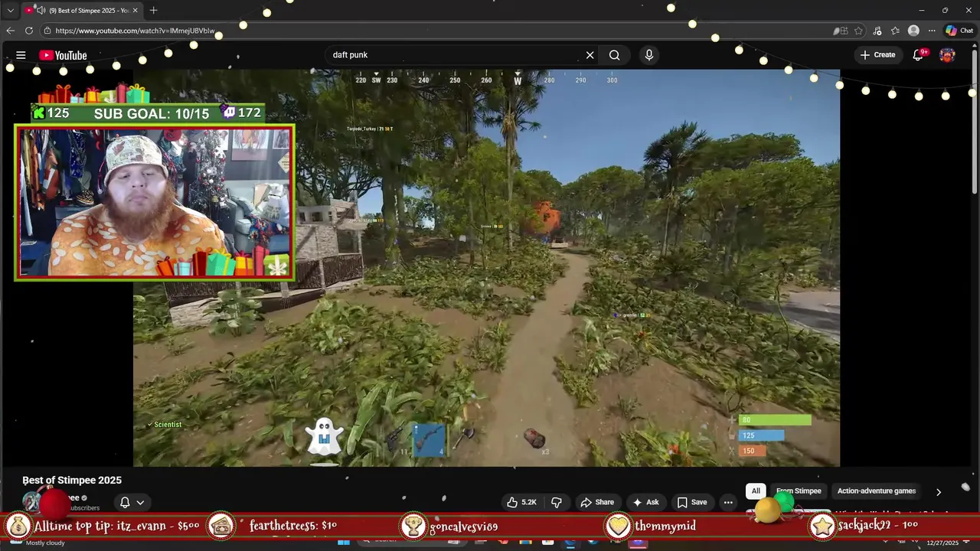This screenshot has width=980, height=551.
Task: Focus the search field containing daft punk
Action: 455,55
